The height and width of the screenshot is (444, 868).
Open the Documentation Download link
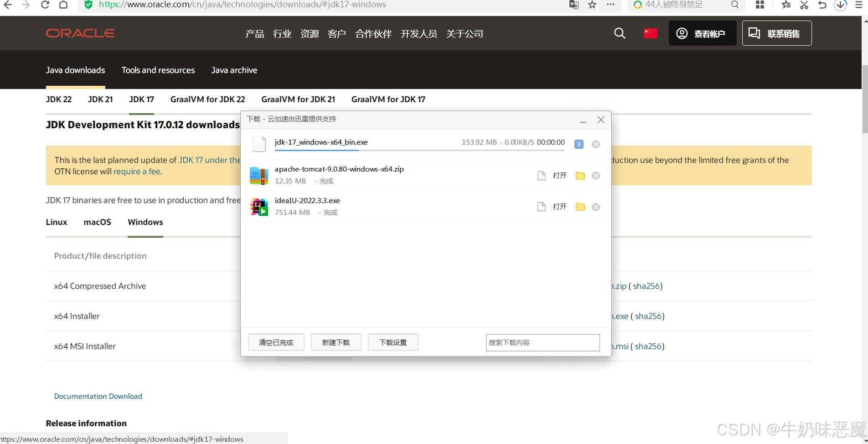[98, 396]
